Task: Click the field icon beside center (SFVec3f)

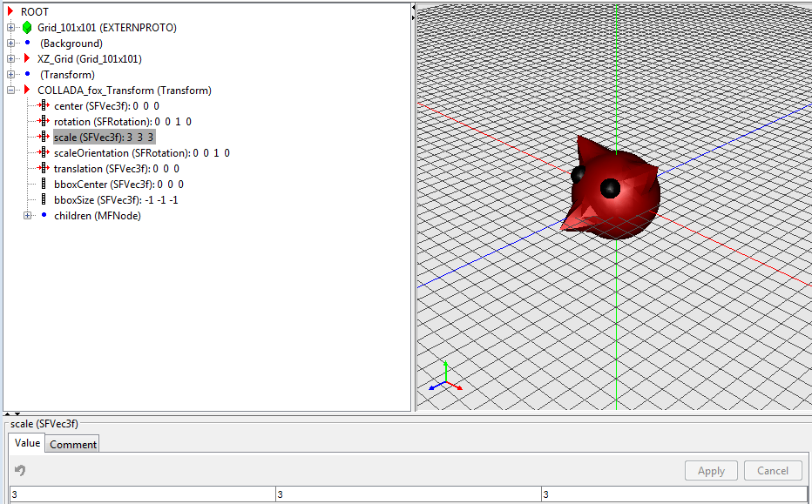Action: click(x=44, y=105)
